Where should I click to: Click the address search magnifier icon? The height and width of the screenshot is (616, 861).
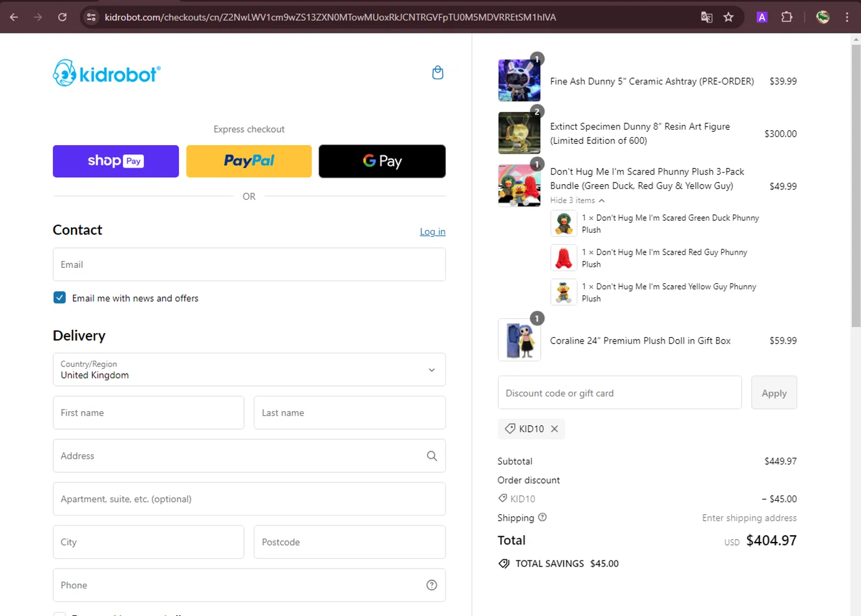click(432, 456)
